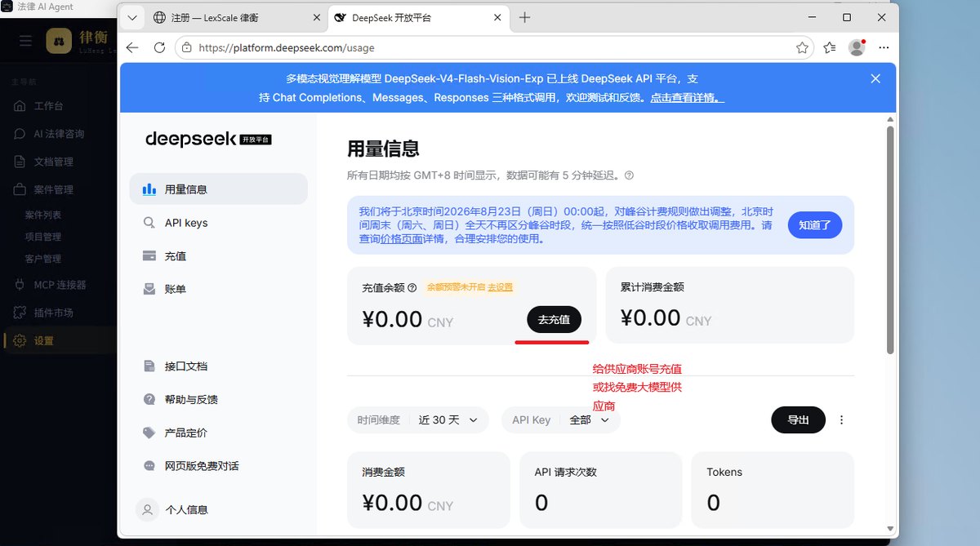Click the Tokens card value 0
Image resolution: width=980 pixels, height=546 pixels.
click(x=714, y=503)
